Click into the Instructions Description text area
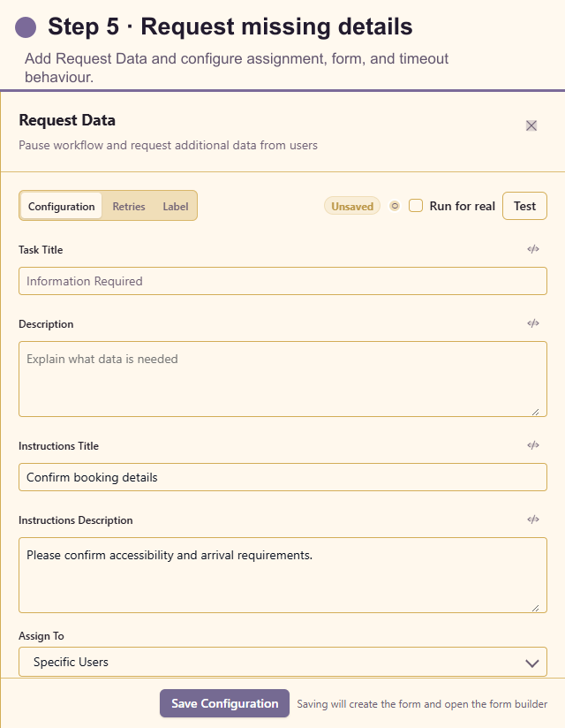 click(282, 575)
